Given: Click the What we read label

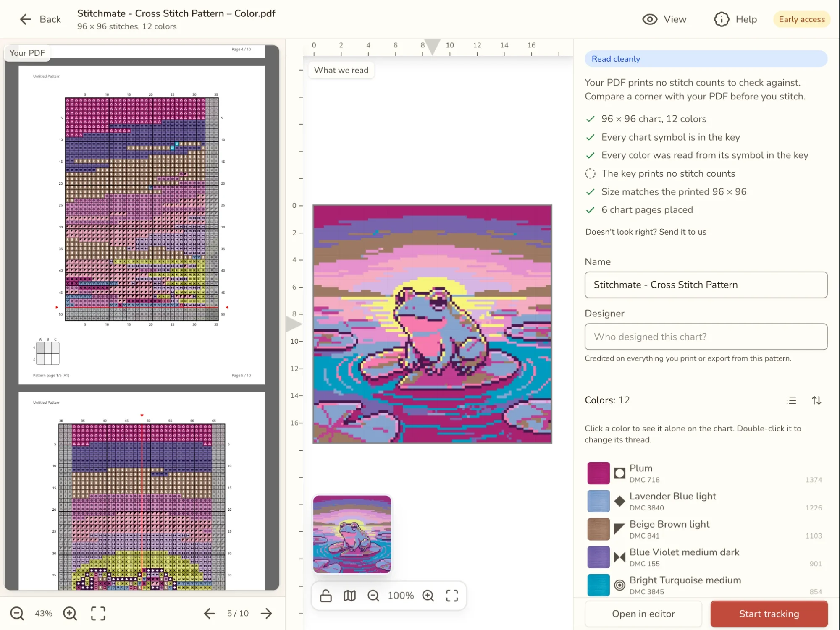Looking at the screenshot, I should 341,70.
